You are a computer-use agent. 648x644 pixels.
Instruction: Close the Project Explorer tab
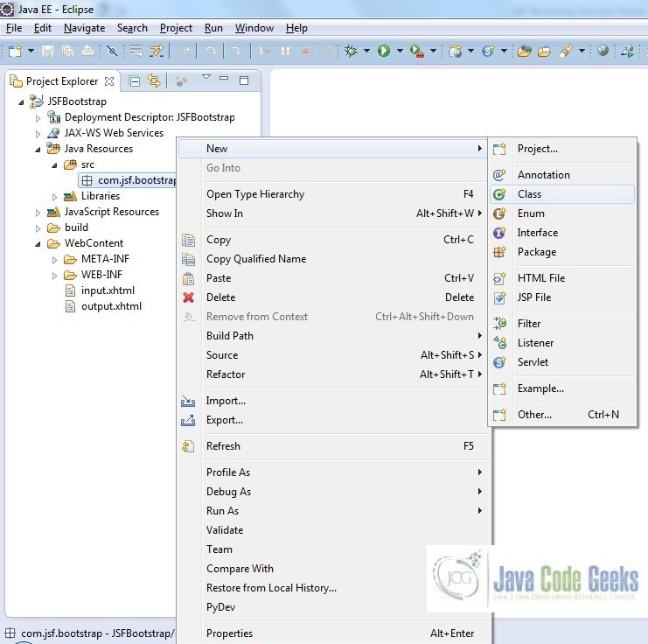click(109, 81)
